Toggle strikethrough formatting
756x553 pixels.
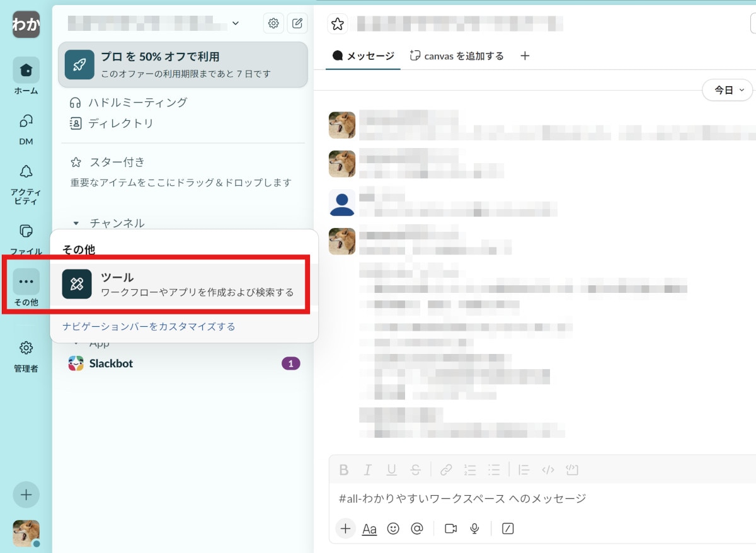pyautogui.click(x=415, y=470)
